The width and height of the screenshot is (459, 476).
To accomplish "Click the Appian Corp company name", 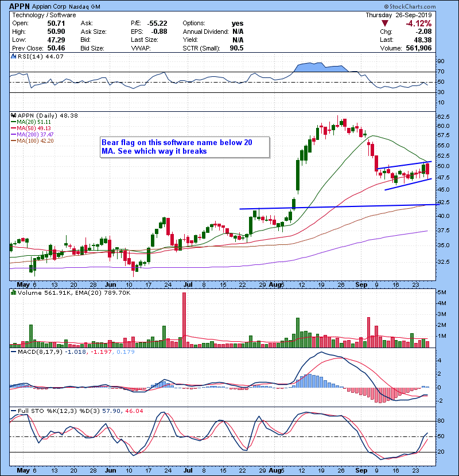I will [49, 7].
